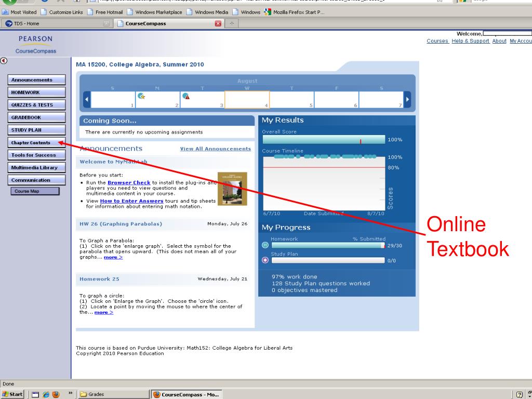Open Internet Explorer from quick launch

(46, 394)
